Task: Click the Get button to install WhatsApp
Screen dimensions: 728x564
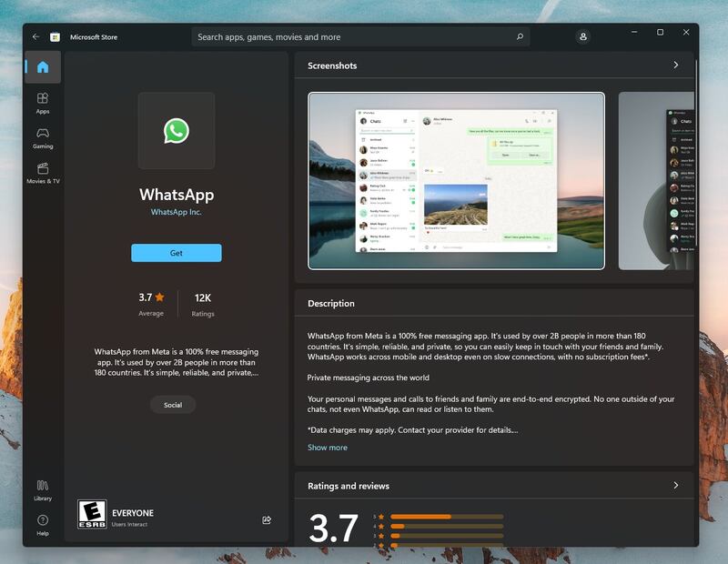Action: 176,252
